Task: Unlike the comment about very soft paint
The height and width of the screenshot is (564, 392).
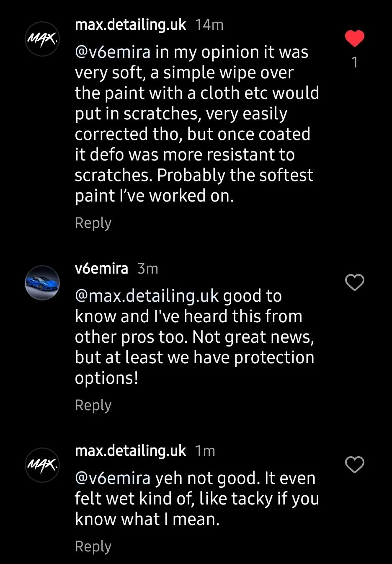Action: click(354, 39)
